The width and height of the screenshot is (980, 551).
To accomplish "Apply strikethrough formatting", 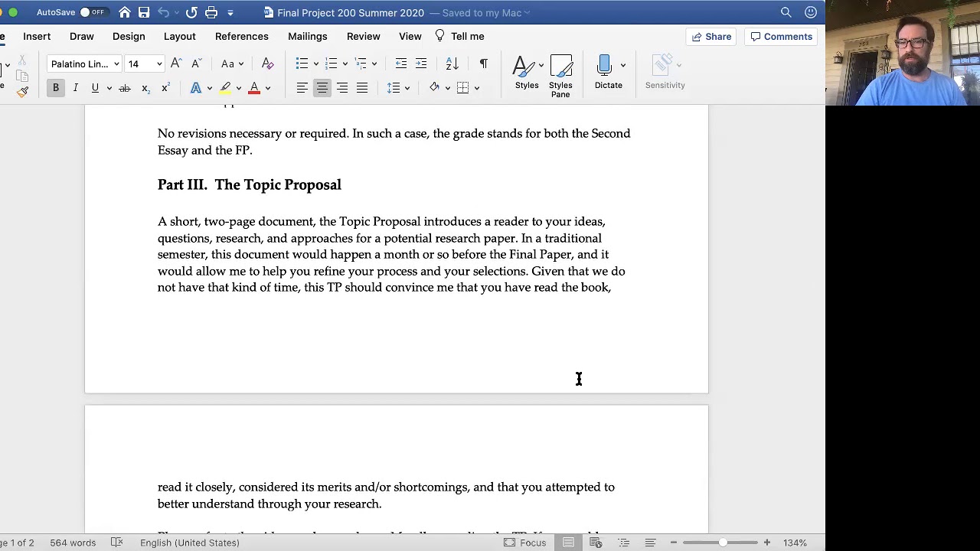I will pos(124,88).
